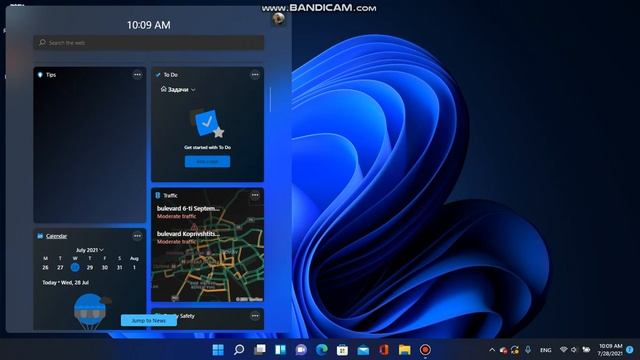640x360 pixels.
Task: Select July 30 in calendar
Action: coord(104,267)
